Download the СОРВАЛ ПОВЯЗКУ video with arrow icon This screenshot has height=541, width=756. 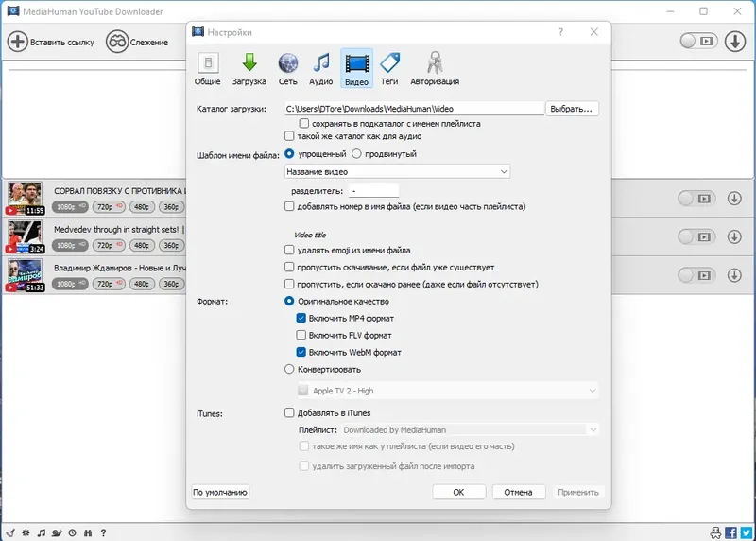coord(734,199)
